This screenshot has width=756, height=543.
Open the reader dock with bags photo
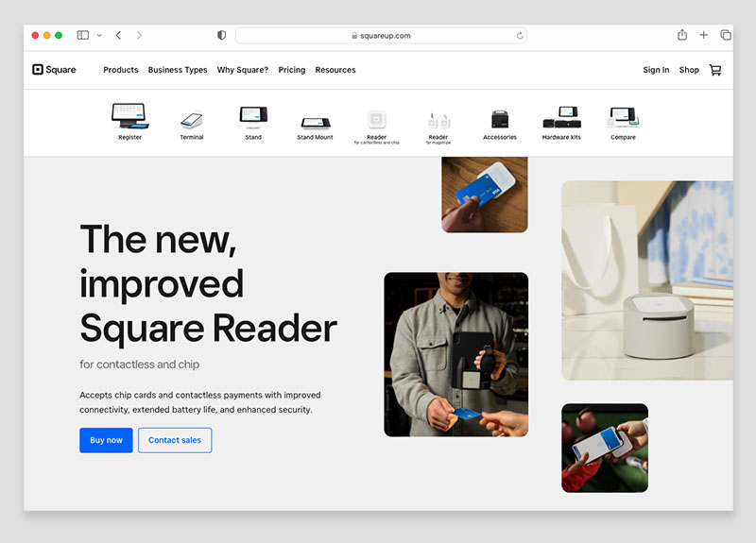647,280
